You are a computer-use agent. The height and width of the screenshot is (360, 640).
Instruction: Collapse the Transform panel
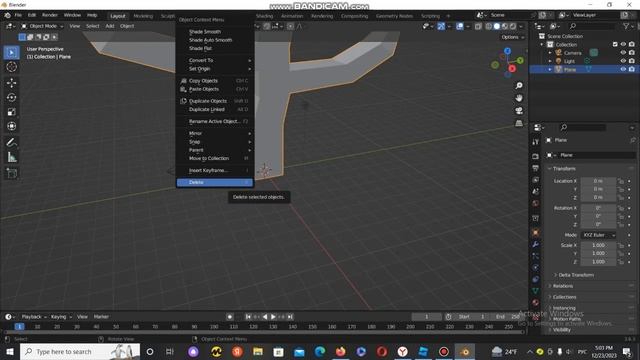[563, 169]
